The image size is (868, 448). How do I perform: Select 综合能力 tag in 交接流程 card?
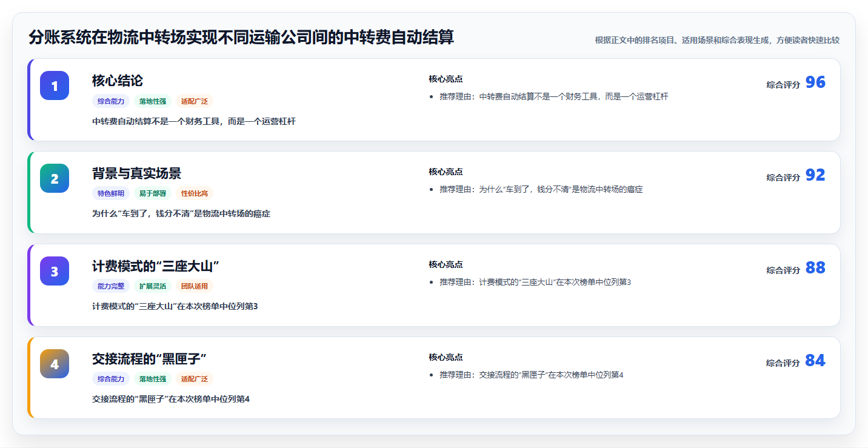pos(111,379)
